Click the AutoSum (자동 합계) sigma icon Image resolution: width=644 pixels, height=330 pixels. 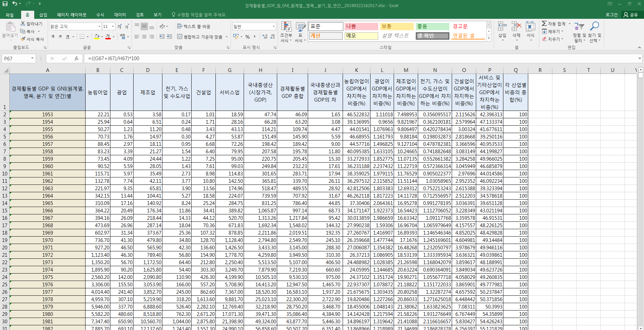[x=544, y=24]
